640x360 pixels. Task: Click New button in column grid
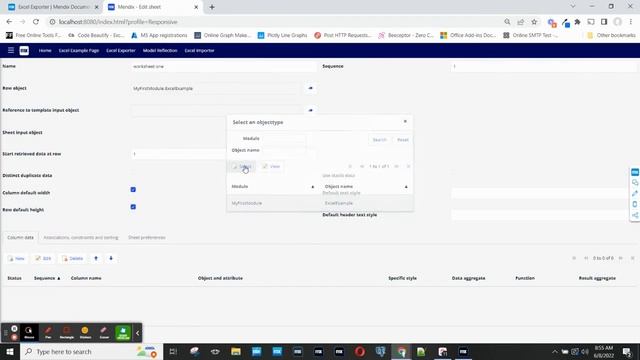click(x=16, y=258)
